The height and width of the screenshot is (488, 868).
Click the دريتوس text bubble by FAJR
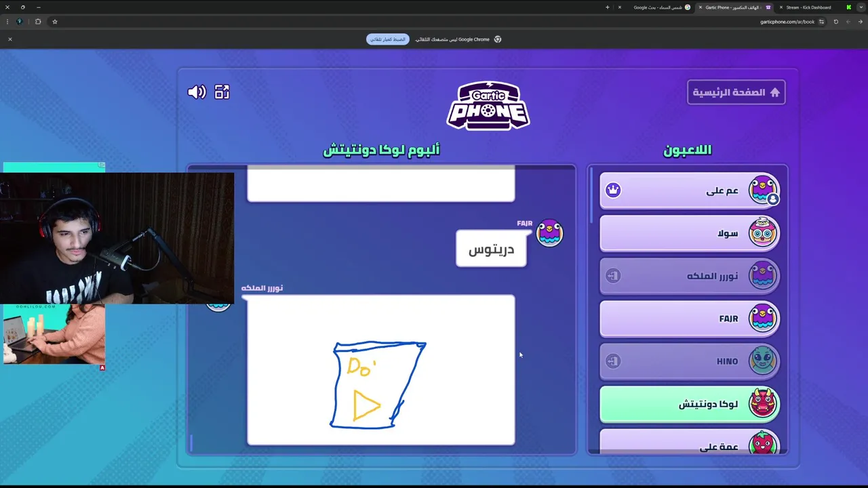491,249
